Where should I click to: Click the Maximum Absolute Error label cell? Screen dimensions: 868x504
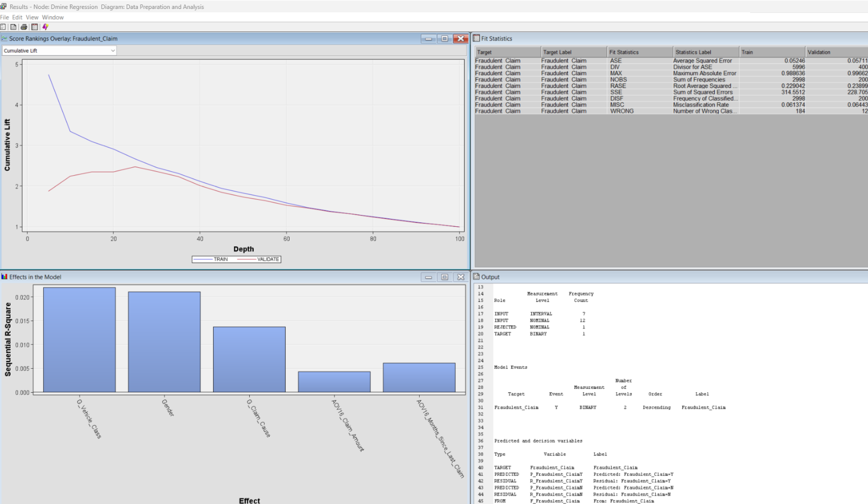tap(706, 74)
